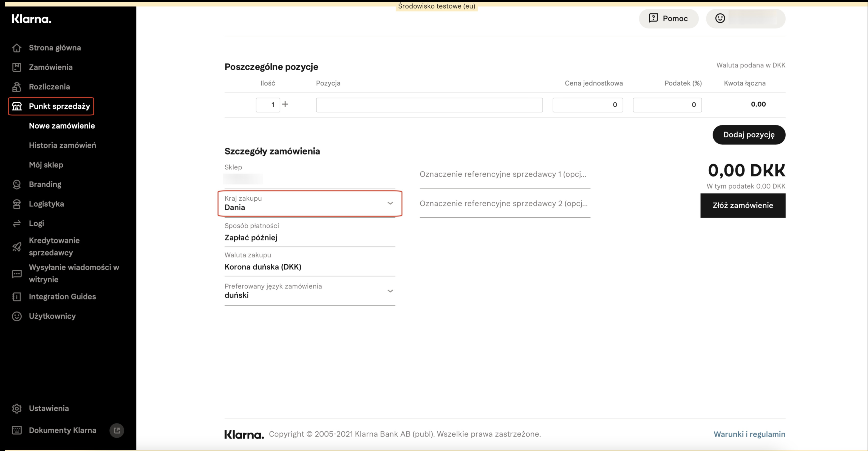
Task: Select Mój sklep submenu item
Action: [x=46, y=165]
